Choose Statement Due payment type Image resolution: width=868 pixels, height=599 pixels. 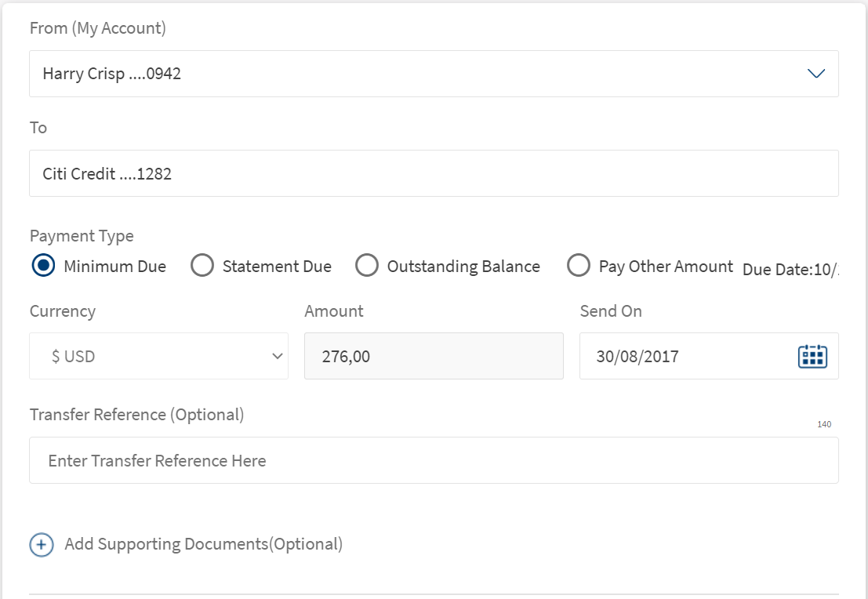point(203,267)
